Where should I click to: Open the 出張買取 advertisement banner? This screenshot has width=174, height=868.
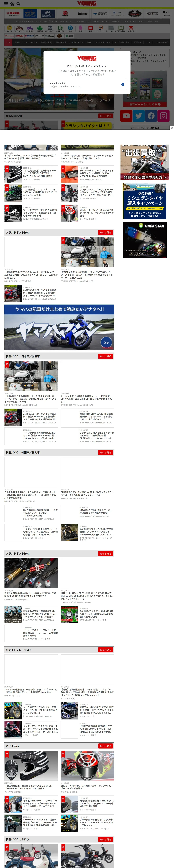pyautogui.click(x=145, y=162)
